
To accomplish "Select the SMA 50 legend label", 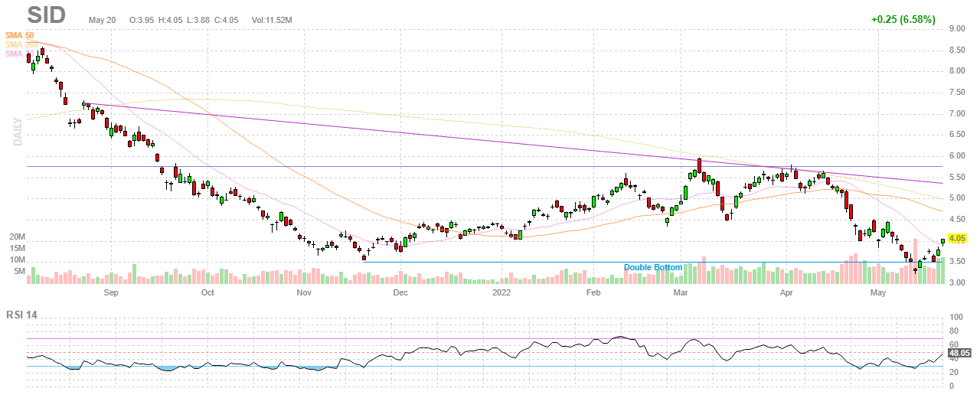I will (19, 35).
